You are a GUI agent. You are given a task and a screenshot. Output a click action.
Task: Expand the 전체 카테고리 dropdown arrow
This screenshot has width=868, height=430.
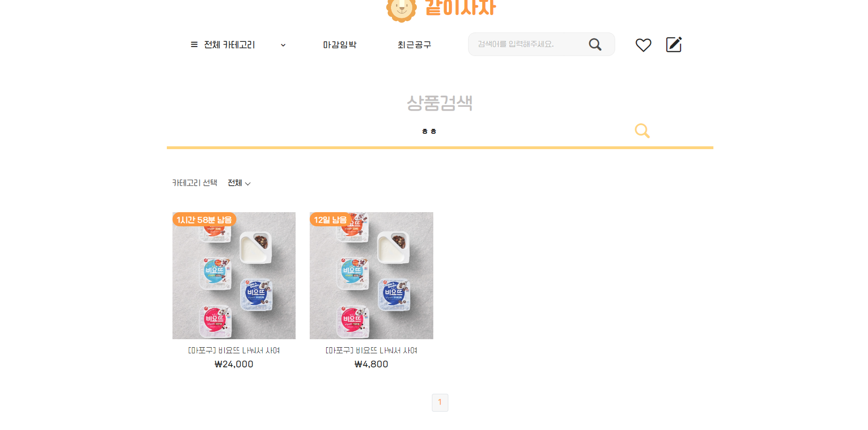[x=283, y=45]
